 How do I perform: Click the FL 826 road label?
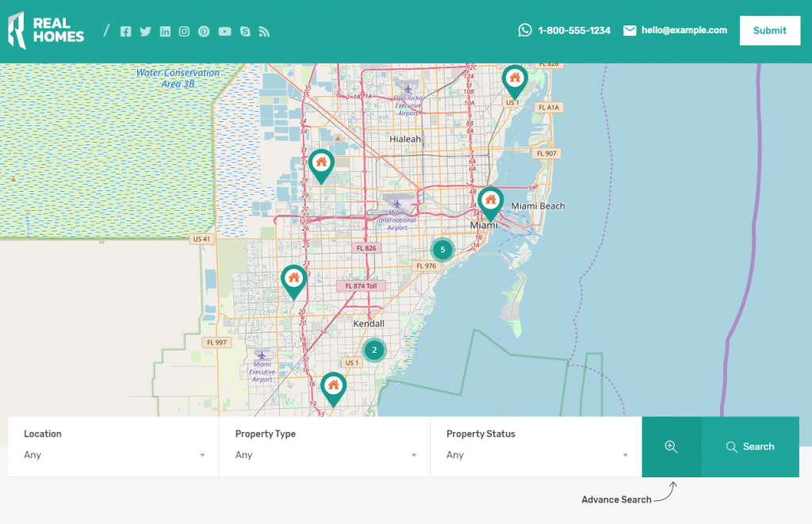(366, 248)
